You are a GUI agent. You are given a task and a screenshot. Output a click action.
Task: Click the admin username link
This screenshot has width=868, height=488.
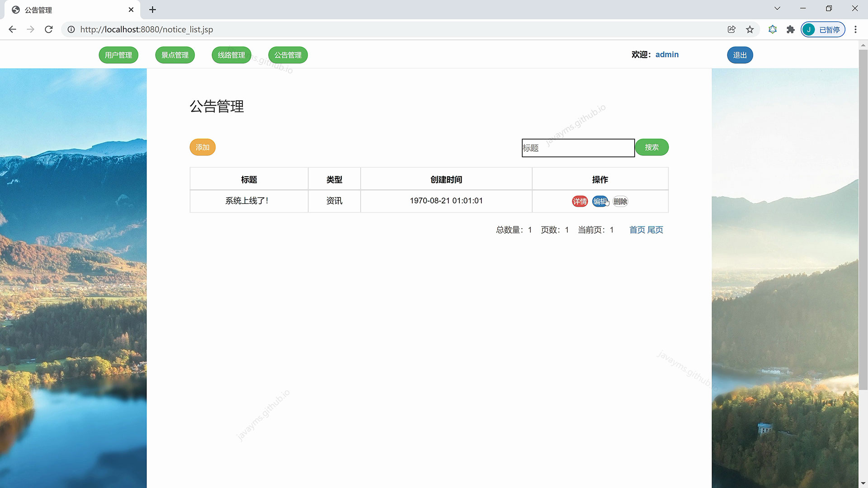[667, 54]
